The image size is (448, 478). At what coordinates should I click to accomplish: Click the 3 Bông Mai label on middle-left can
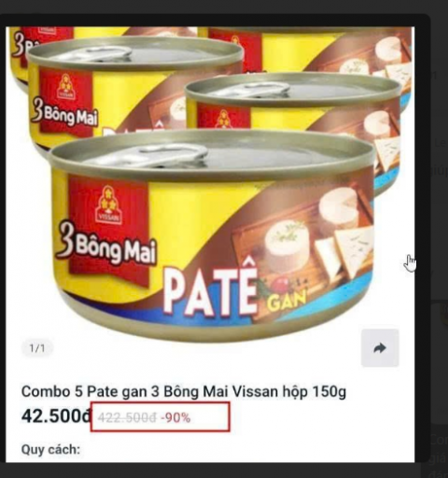tap(64, 115)
